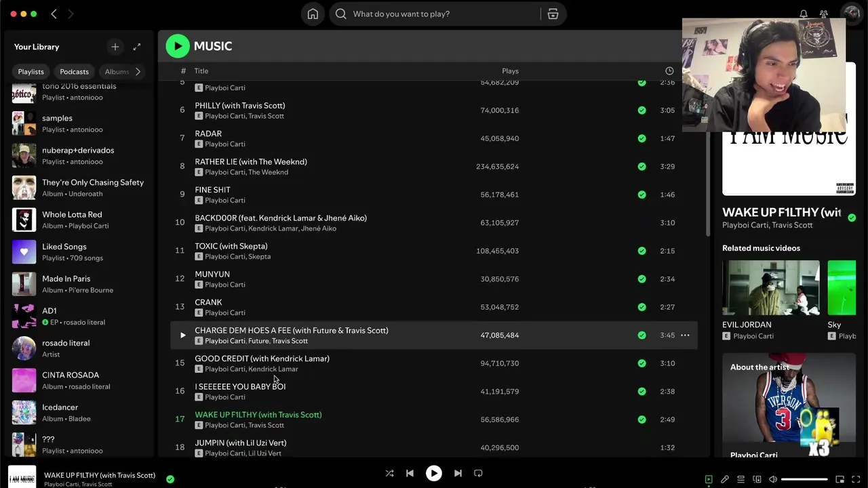Screen dimensions: 868x488
Task: Enter full screen mode
Action: [x=856, y=479]
